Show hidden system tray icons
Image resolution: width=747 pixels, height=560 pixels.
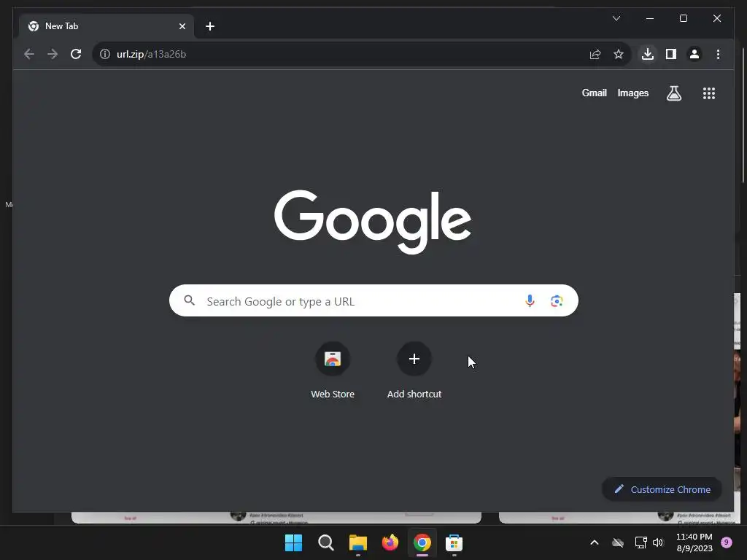595,542
